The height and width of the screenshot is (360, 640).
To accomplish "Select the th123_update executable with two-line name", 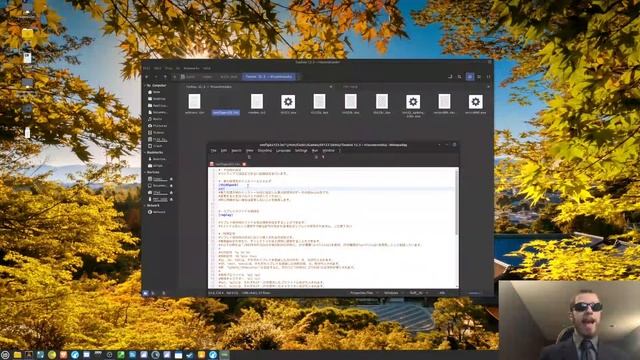I will [x=413, y=106].
